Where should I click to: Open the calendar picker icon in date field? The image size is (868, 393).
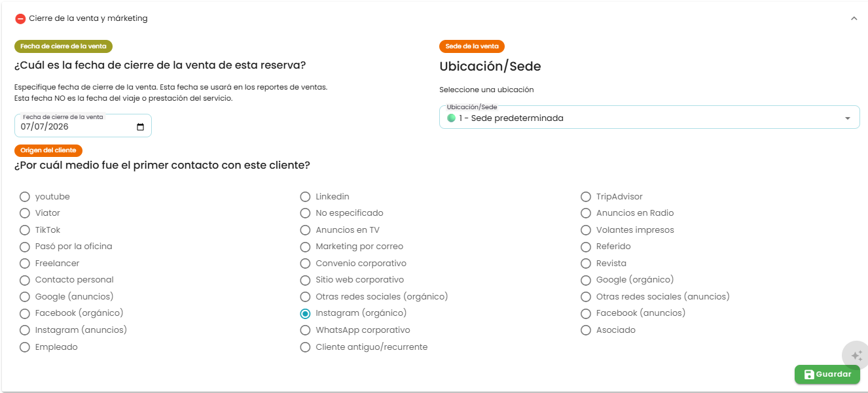click(x=140, y=127)
